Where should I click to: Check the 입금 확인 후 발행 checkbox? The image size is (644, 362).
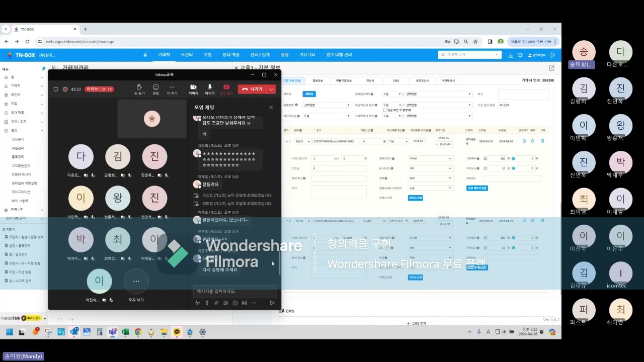click(385, 110)
